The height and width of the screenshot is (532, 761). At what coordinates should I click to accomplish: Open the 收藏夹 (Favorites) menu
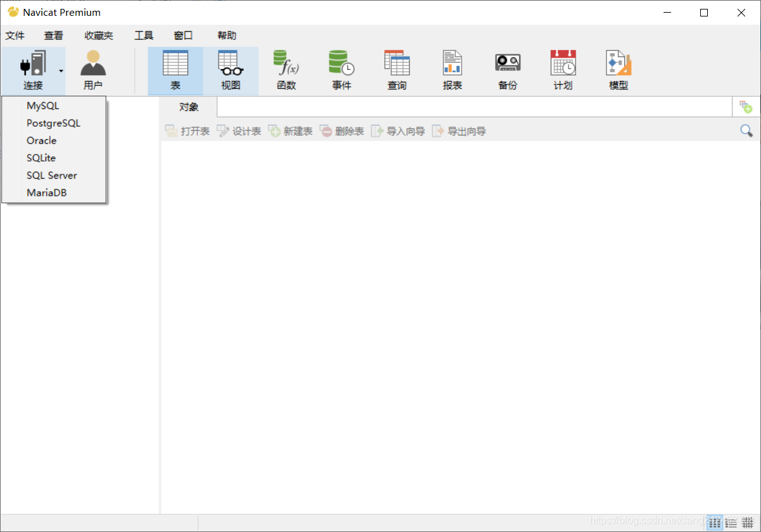point(99,35)
